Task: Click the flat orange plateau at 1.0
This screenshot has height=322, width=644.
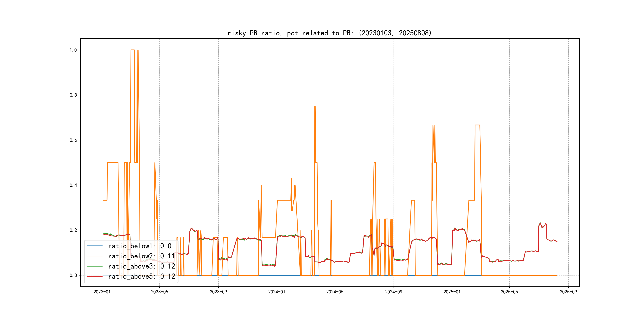Action: 133,50
